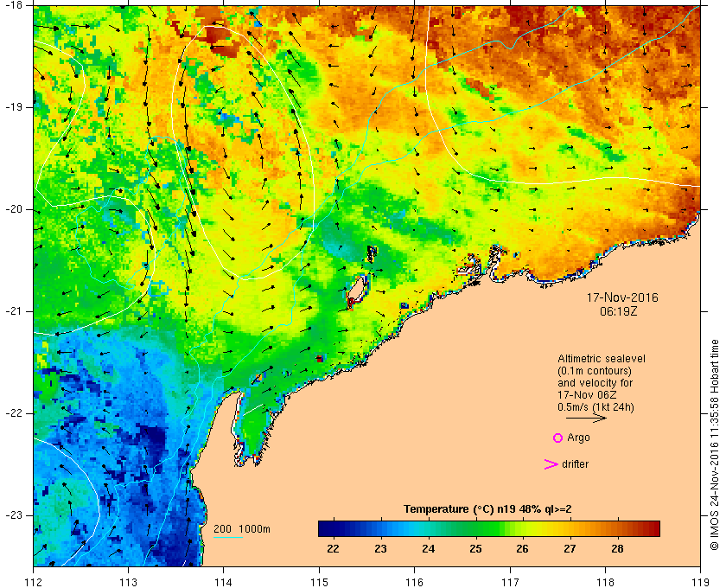This screenshot has height=588, width=726.
Task: Click the 22 tick label on the color bar
Action: (333, 548)
